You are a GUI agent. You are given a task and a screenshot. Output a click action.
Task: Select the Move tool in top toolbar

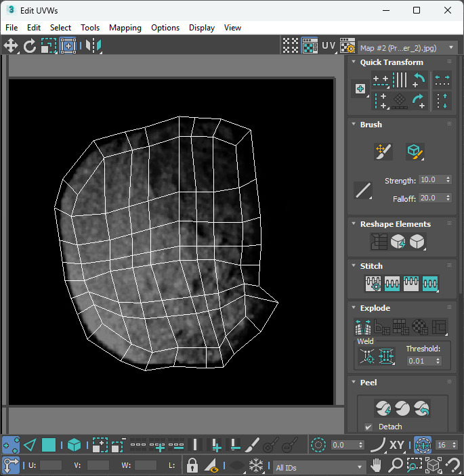click(11, 46)
